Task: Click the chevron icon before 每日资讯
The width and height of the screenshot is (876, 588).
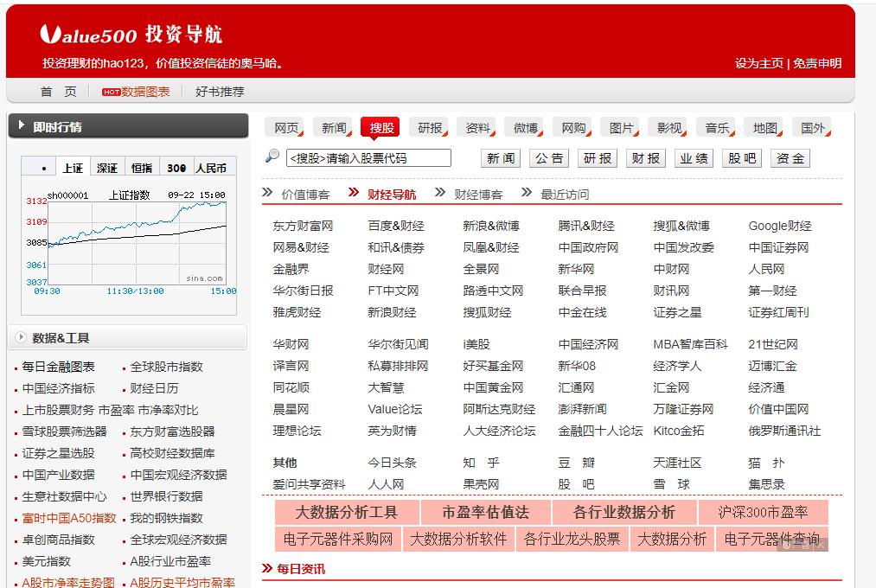Action: click(267, 568)
